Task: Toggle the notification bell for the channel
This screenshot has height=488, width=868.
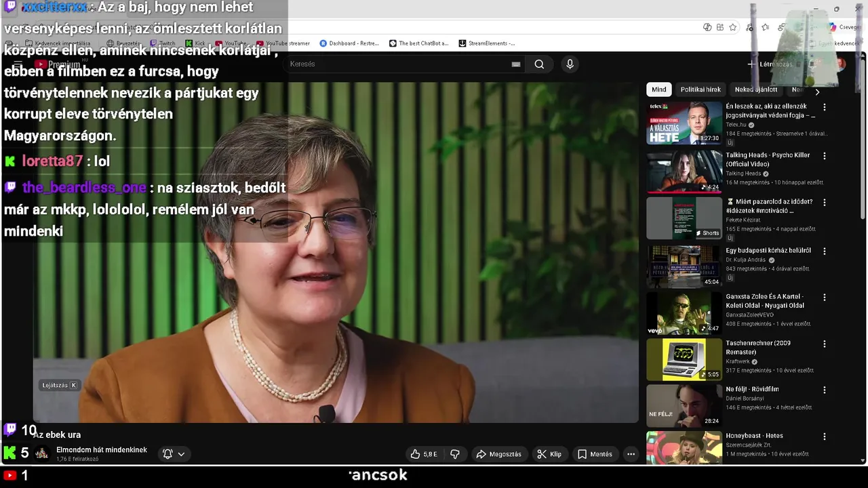Action: click(167, 454)
